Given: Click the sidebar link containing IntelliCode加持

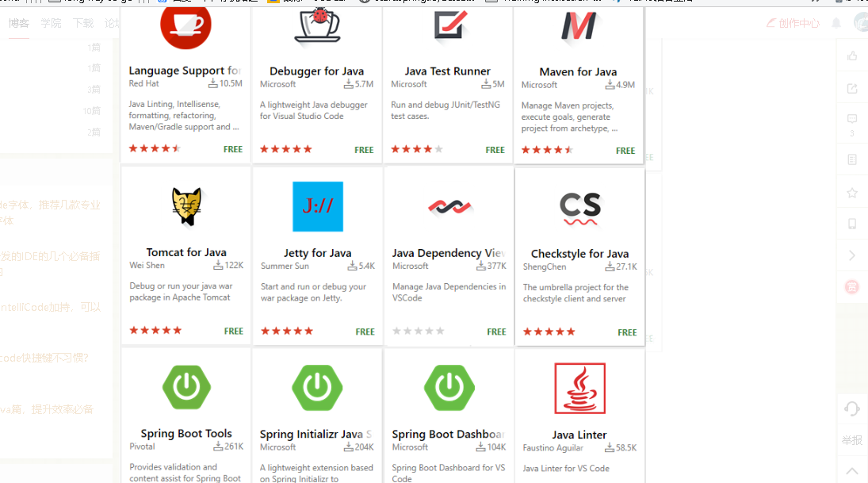Looking at the screenshot, I should pyautogui.click(x=51, y=307).
